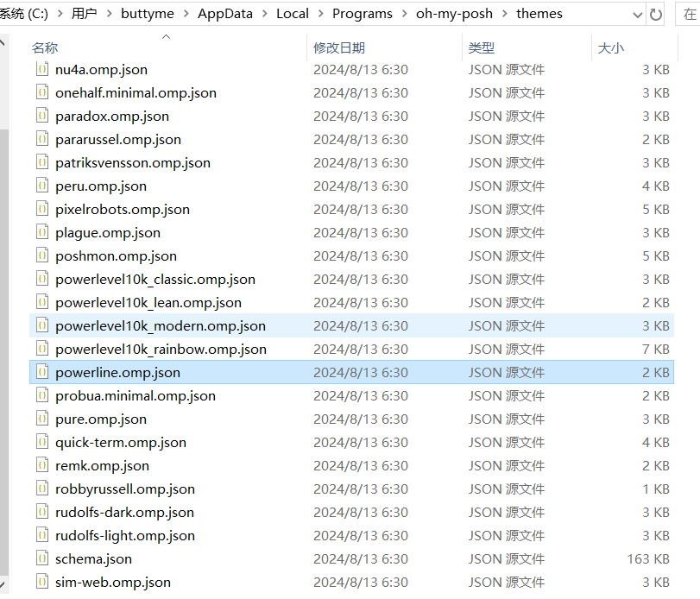Open the address bar history dropdown arrow
This screenshot has height=599, width=700.
point(637,15)
